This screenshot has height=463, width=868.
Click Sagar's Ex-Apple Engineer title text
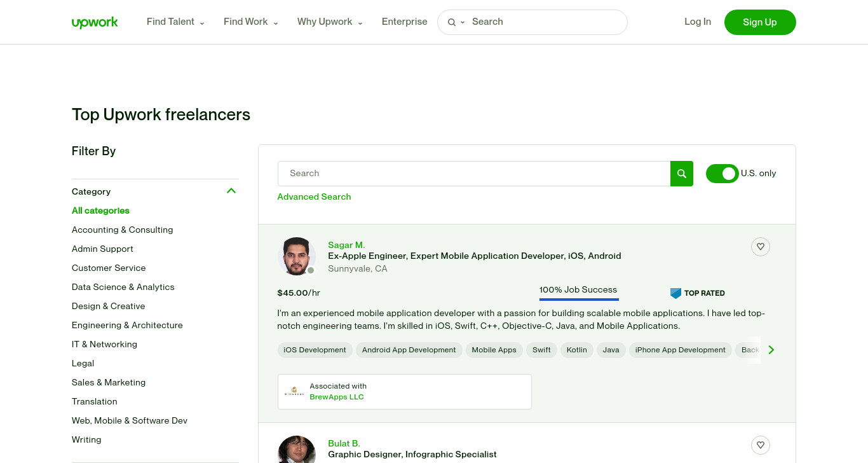[475, 256]
